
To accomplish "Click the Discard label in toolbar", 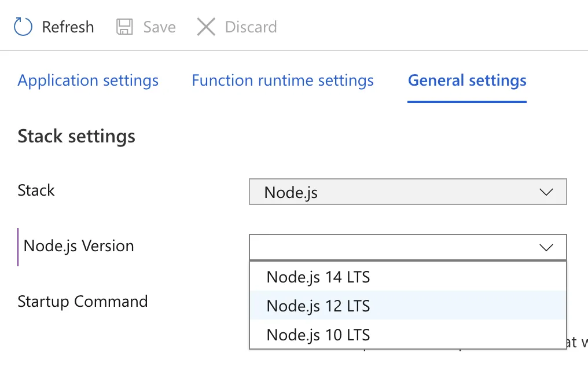I will click(x=251, y=27).
